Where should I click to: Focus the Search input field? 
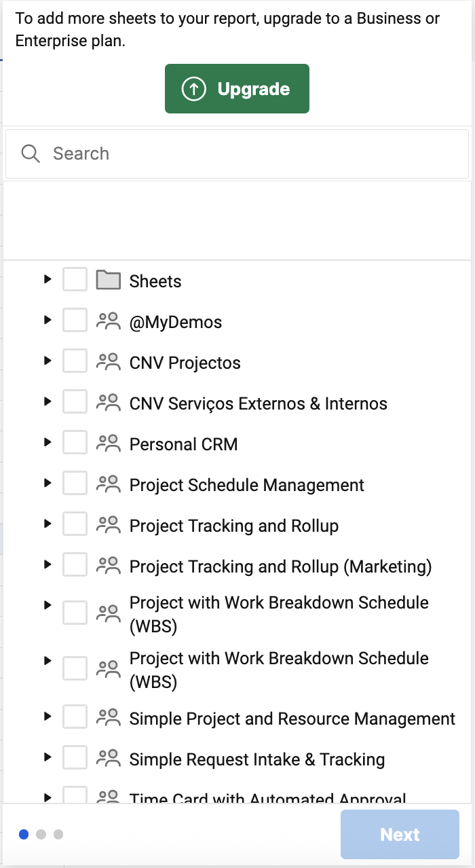coord(237,153)
